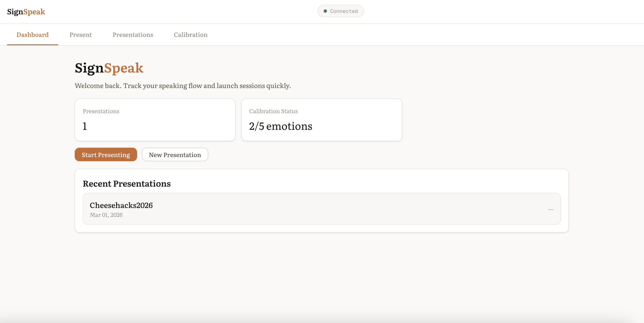
Task: Select the Calibration Status card
Action: [x=322, y=120]
